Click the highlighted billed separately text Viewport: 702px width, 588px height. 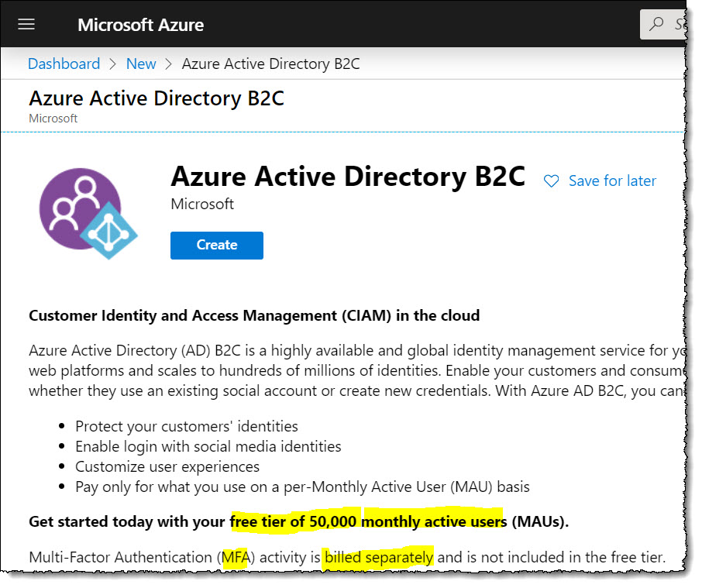tap(379, 557)
